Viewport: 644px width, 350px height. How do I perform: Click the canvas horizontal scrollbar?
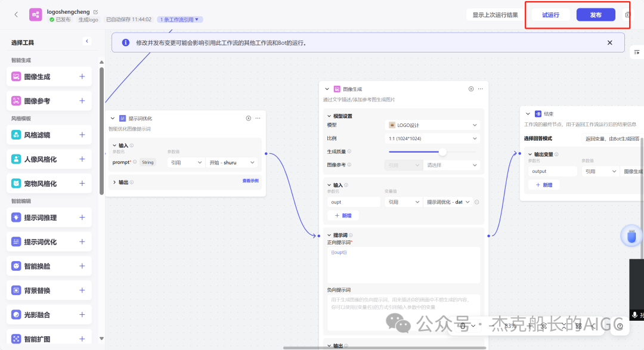tap(385, 348)
